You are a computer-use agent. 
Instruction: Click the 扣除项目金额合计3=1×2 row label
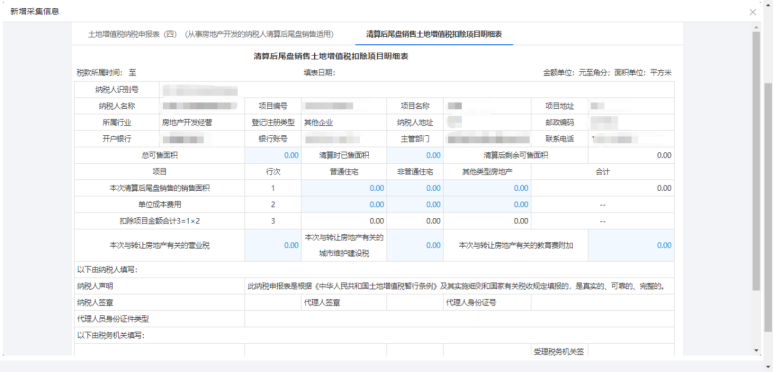click(159, 221)
